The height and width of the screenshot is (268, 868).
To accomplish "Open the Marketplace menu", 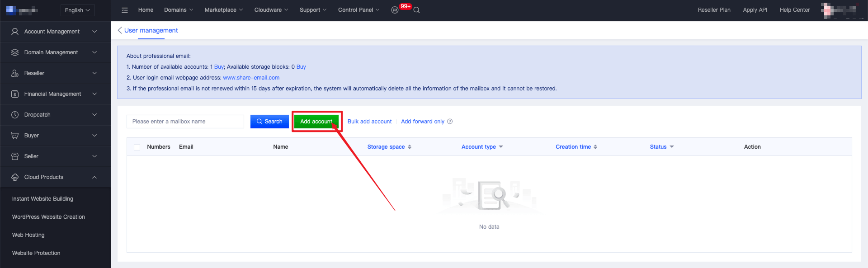I will click(x=223, y=10).
